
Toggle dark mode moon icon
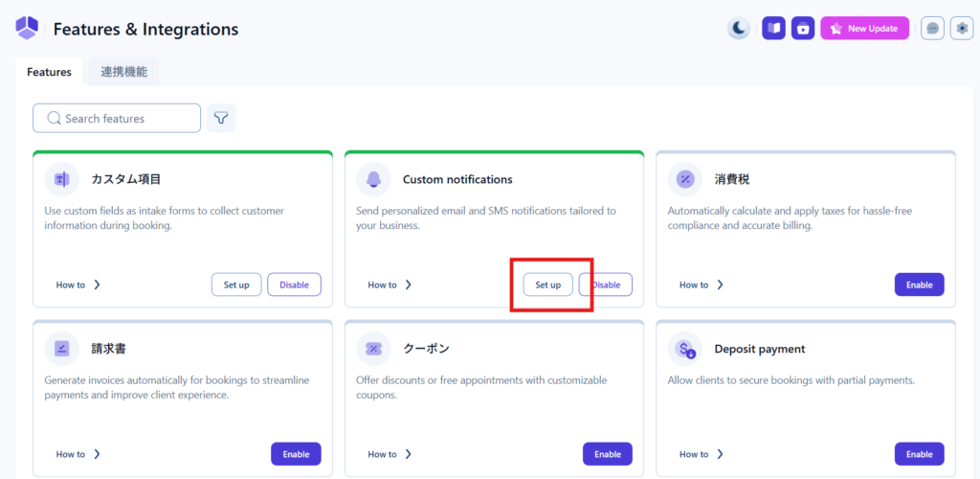coord(739,29)
